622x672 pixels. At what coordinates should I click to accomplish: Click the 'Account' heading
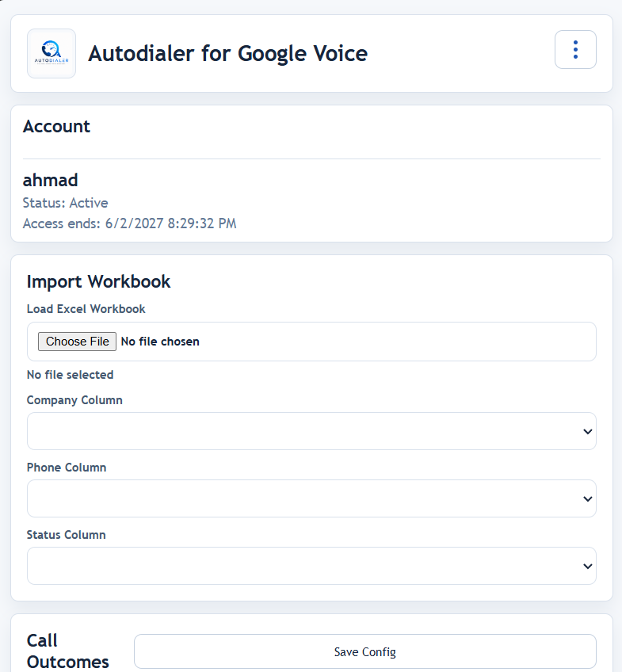(x=56, y=127)
